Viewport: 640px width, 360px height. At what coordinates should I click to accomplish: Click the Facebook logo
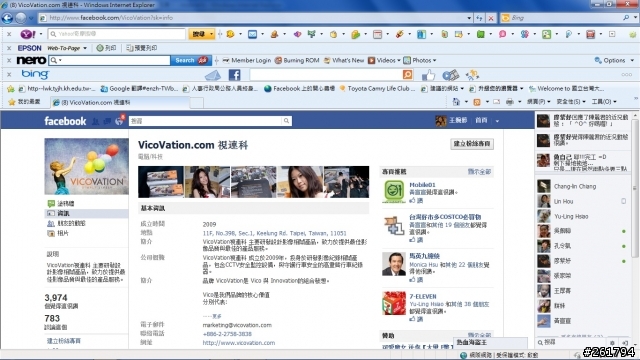tap(65, 121)
